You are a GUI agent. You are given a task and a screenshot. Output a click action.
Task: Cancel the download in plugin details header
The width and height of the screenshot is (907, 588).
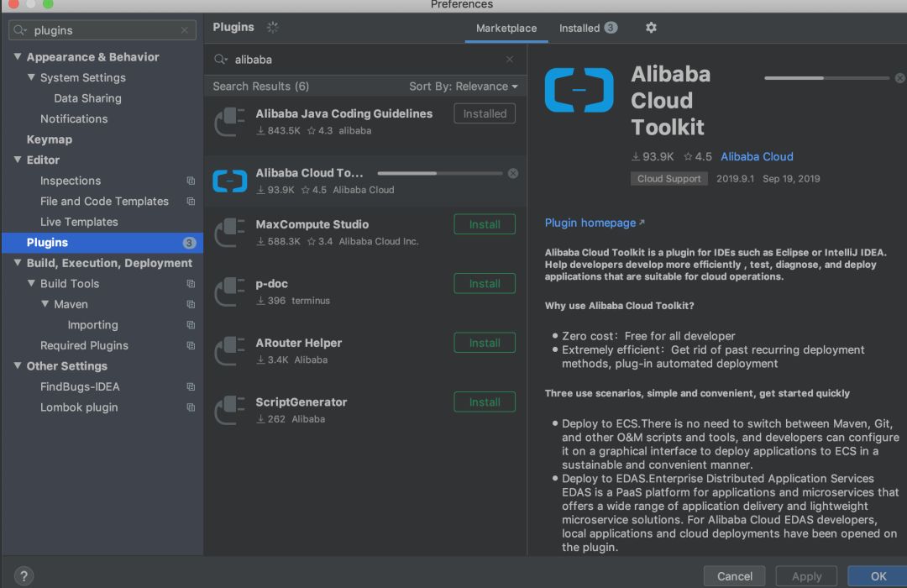point(900,78)
